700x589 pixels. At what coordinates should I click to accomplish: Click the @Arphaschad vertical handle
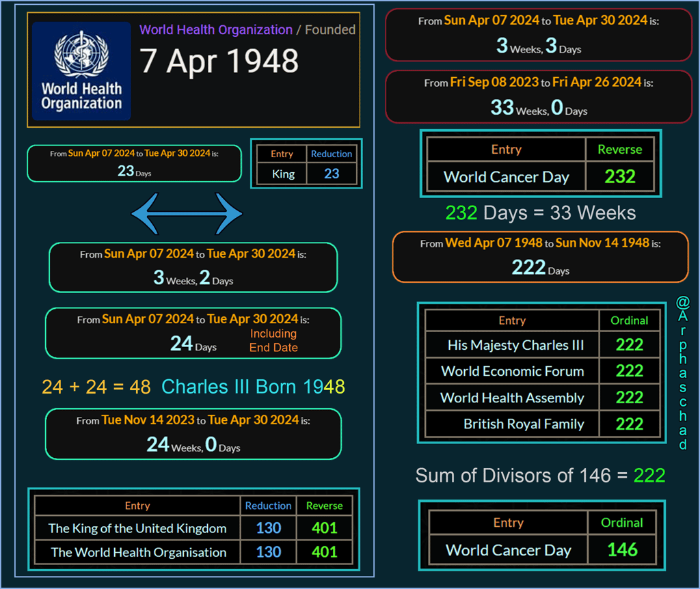tap(683, 372)
